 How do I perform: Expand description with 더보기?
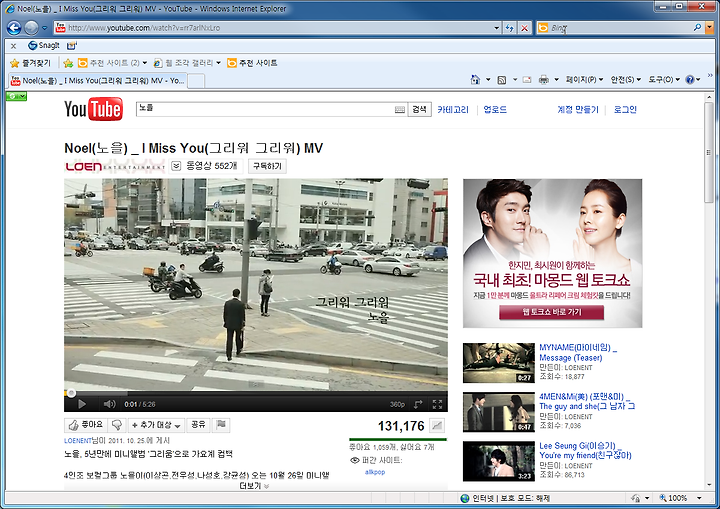point(254,486)
